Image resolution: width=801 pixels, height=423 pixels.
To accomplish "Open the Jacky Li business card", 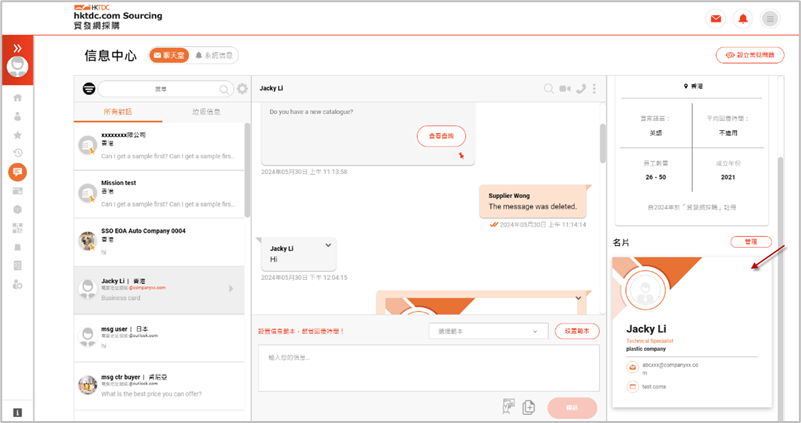I will 692,332.
